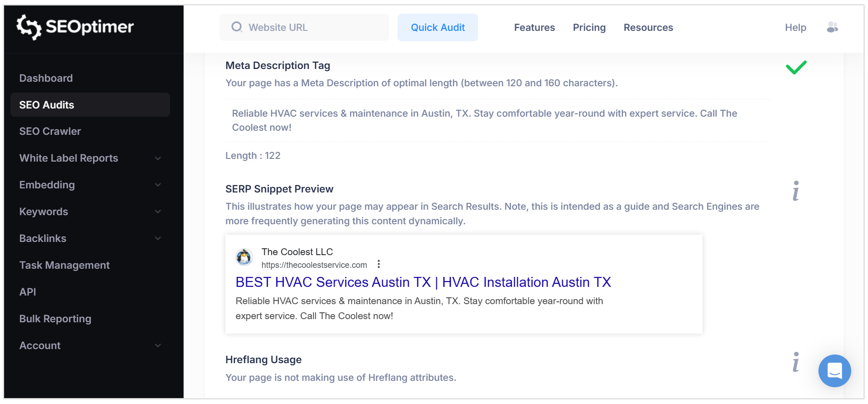868x404 pixels.
Task: Open the Resources link
Action: pos(648,27)
